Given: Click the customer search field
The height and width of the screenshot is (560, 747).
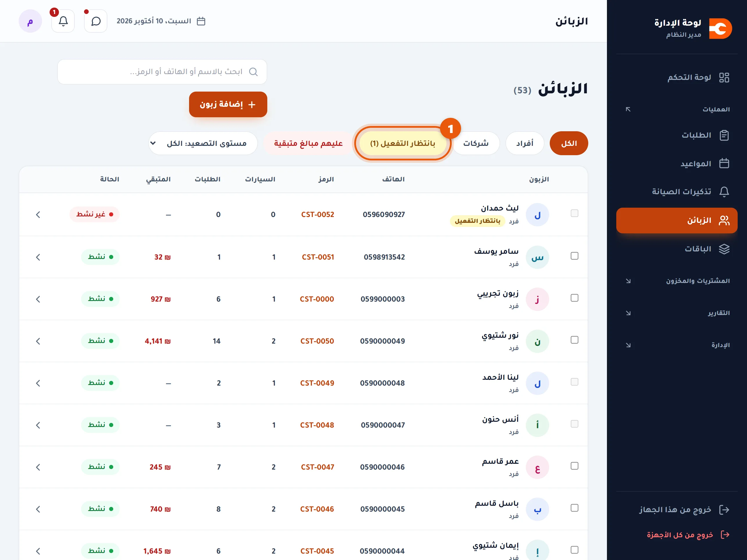Looking at the screenshot, I should tap(162, 72).
